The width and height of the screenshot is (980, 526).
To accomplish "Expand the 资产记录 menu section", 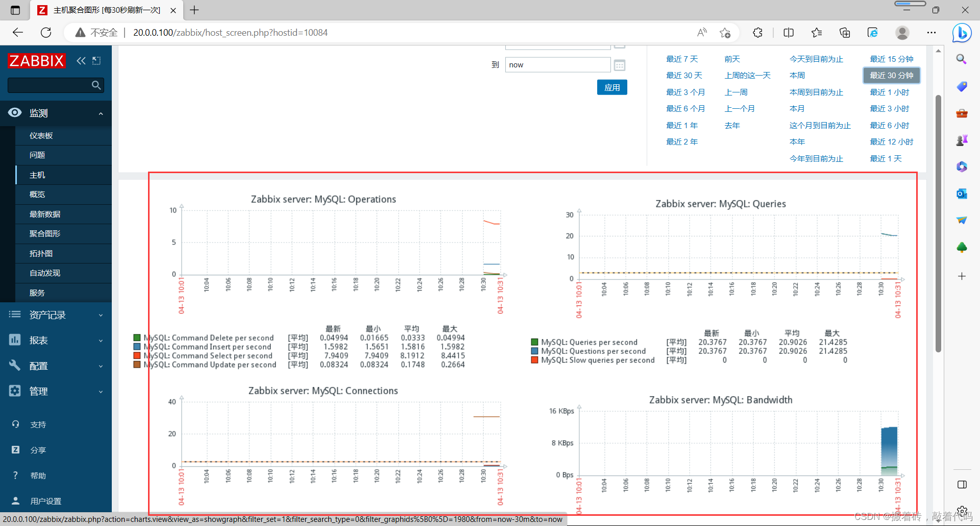I will tap(101, 315).
